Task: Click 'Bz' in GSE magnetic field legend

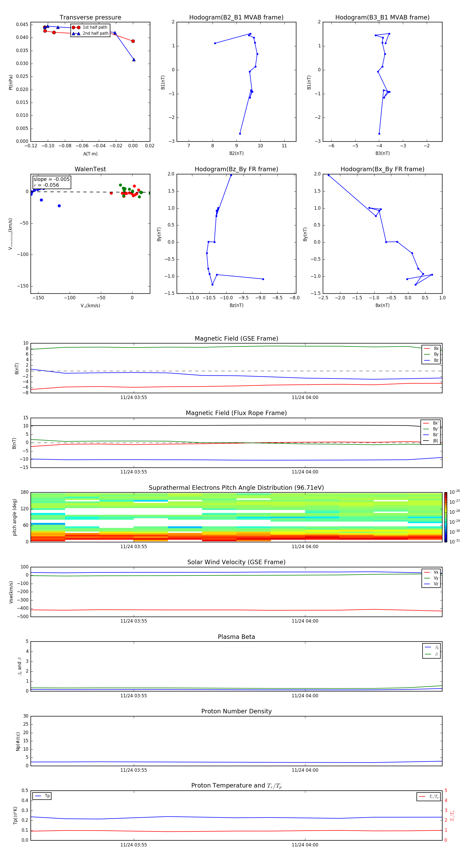Action: click(x=431, y=360)
